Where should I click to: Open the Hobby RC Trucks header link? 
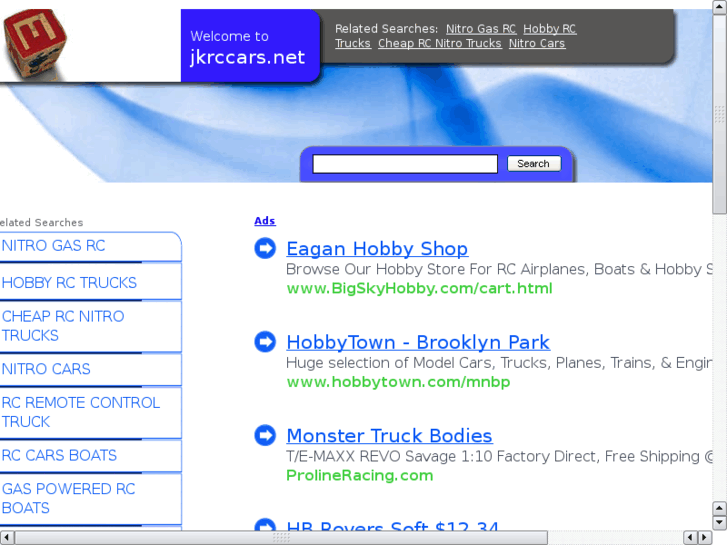[x=549, y=29]
